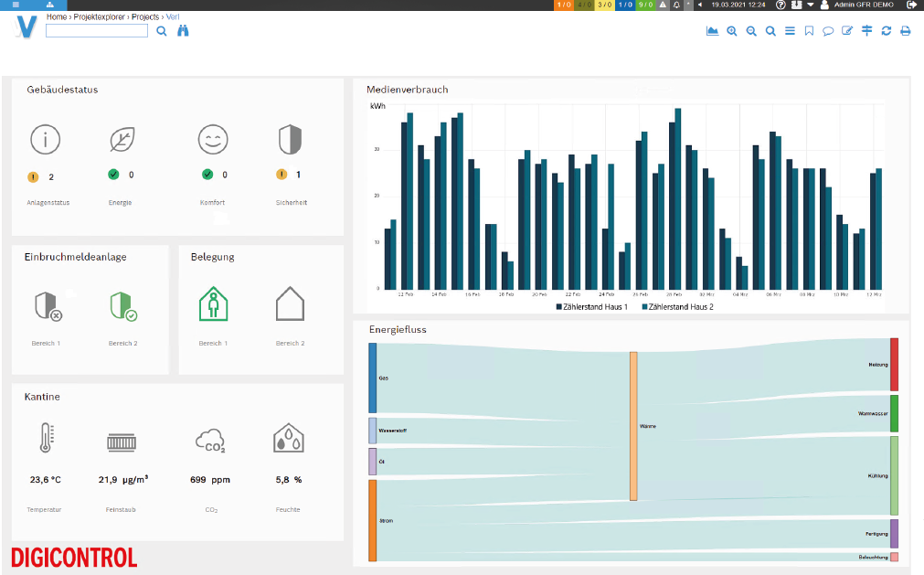Open the bookmark icon in the toolbar
The image size is (924, 575).
point(809,31)
